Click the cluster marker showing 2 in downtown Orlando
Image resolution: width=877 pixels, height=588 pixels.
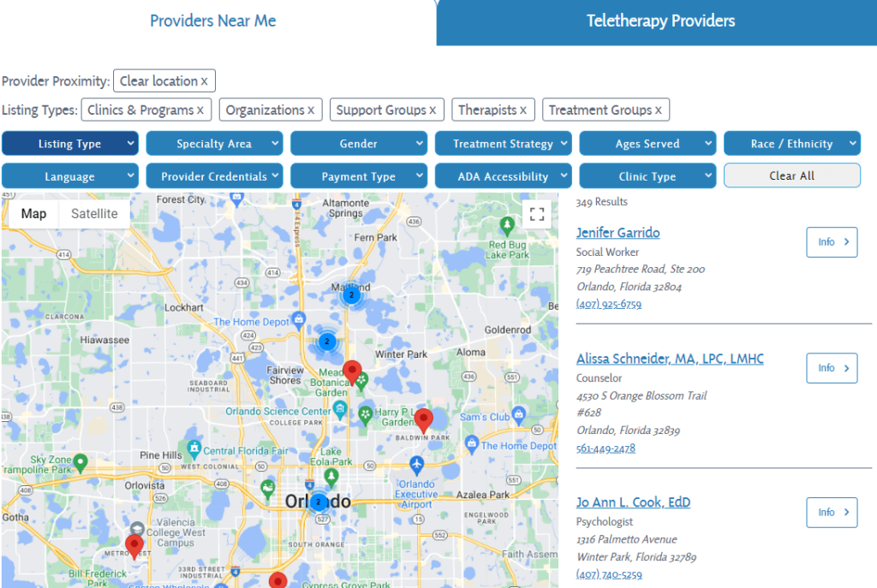(318, 502)
